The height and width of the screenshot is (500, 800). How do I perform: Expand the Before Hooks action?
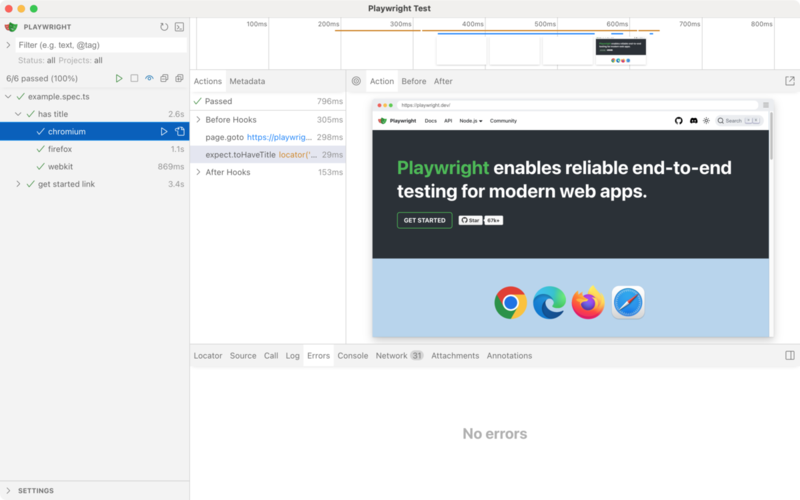pyautogui.click(x=198, y=119)
